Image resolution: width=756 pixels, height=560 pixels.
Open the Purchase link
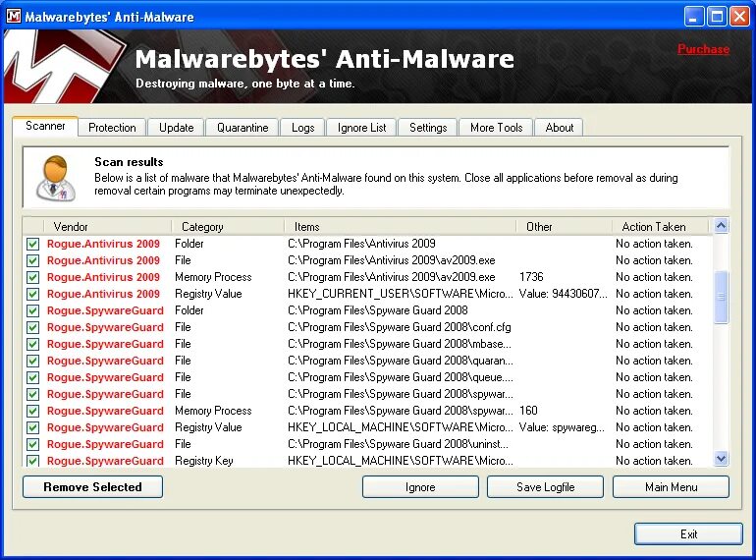[703, 49]
